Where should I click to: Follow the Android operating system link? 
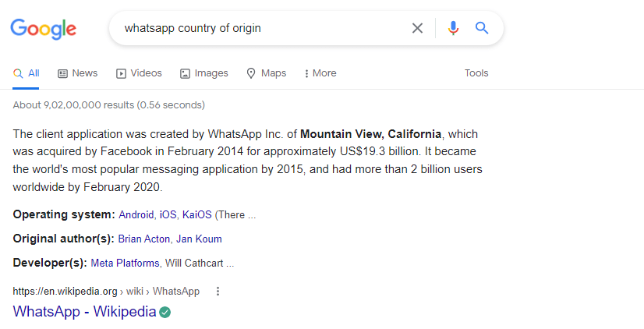[x=136, y=214]
